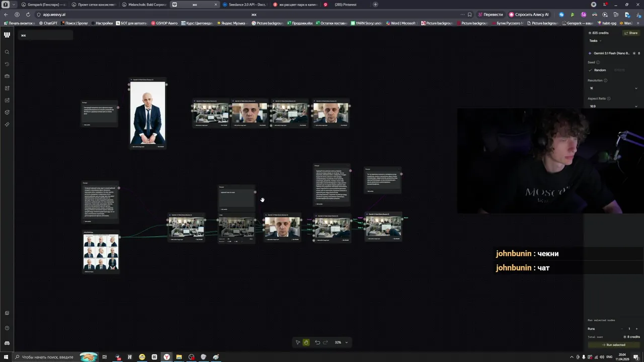This screenshot has width=644, height=362.
Task: Click the Weavy logo icon
Action: [x=7, y=35]
